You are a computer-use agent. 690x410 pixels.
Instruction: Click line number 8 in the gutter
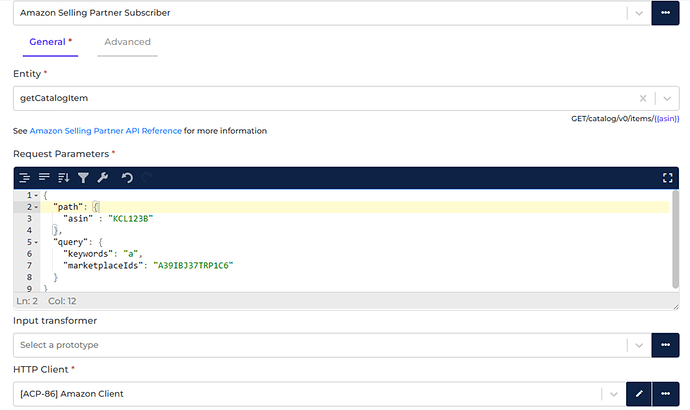(29, 278)
